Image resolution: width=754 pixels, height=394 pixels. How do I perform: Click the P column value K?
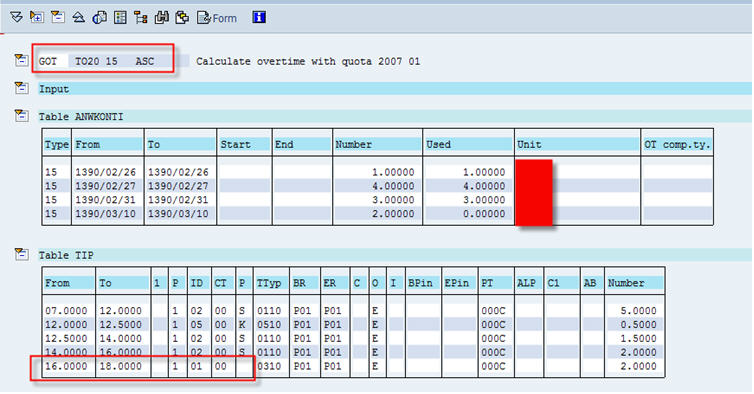242,325
